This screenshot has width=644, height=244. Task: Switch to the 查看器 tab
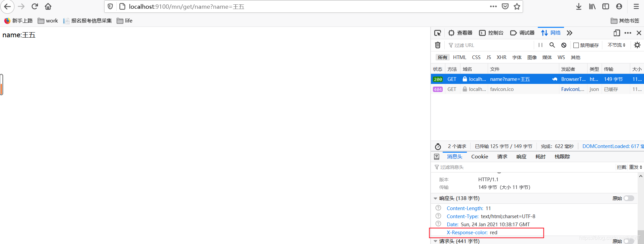460,33
